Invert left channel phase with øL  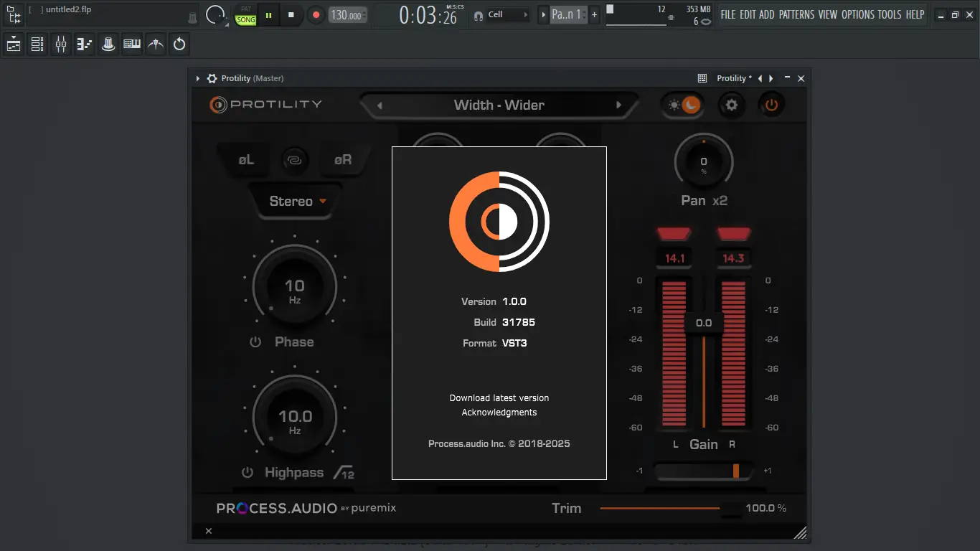point(246,159)
